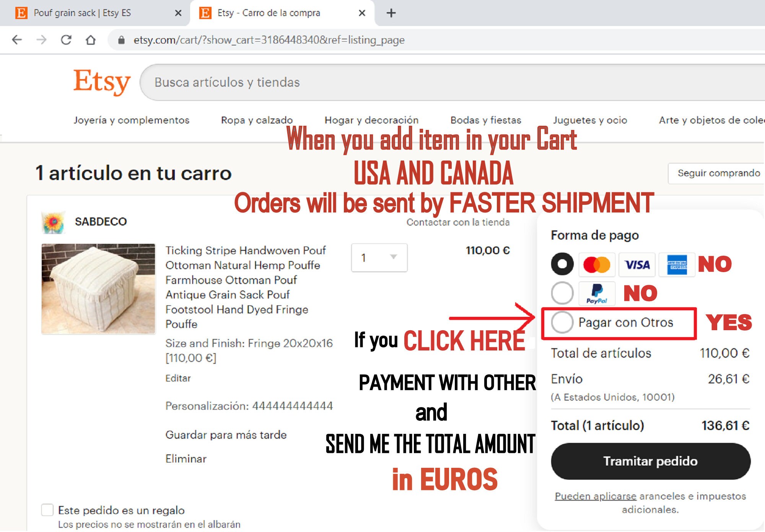Open the quantity dropdown
Screen dimensions: 765x532
pyautogui.click(x=379, y=258)
